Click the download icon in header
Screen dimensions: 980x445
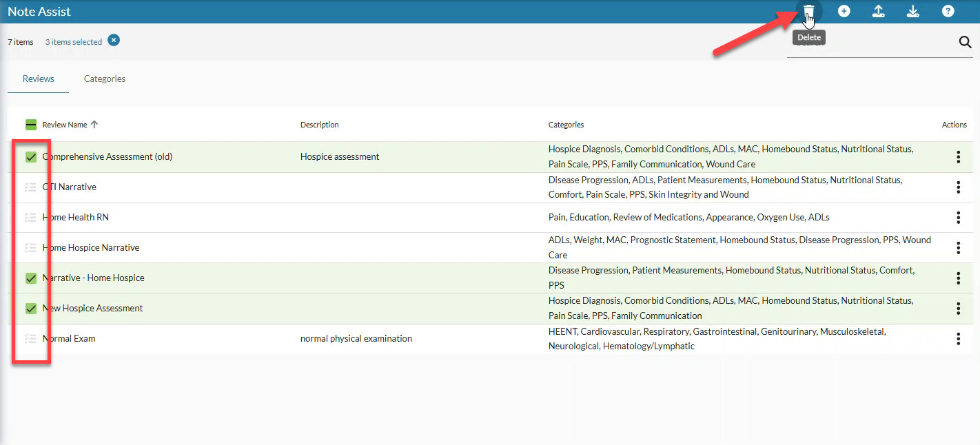coord(912,12)
